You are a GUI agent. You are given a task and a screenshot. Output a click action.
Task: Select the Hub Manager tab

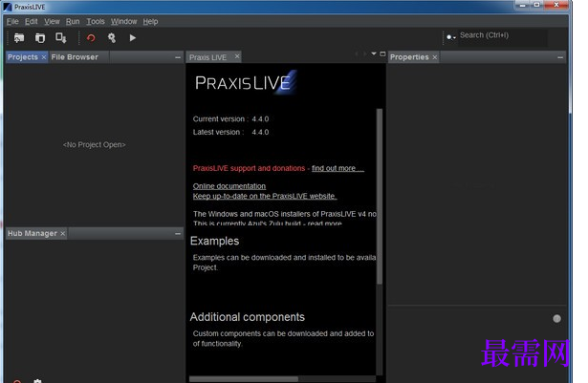coord(33,233)
